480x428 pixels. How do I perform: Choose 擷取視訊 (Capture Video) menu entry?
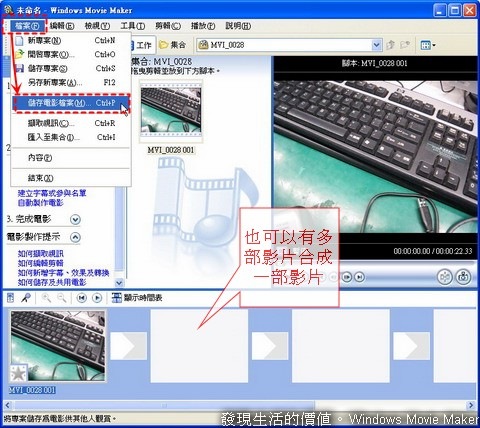pos(71,123)
